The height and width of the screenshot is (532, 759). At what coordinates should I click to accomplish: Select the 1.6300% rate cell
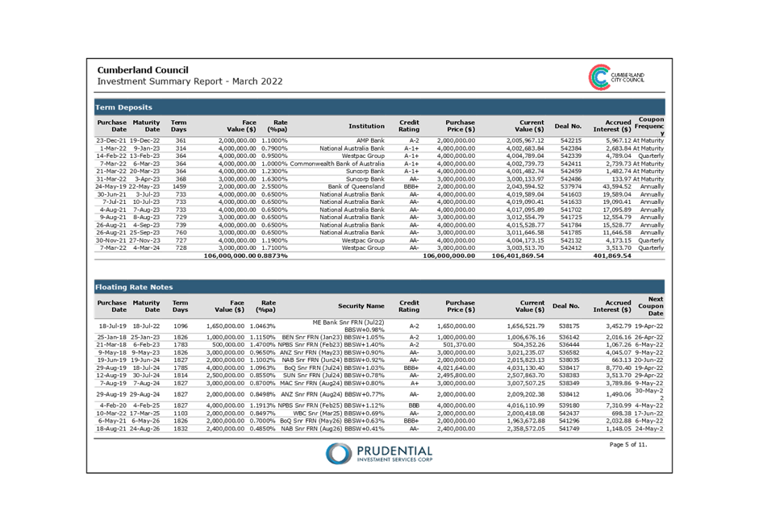pyautogui.click(x=274, y=179)
